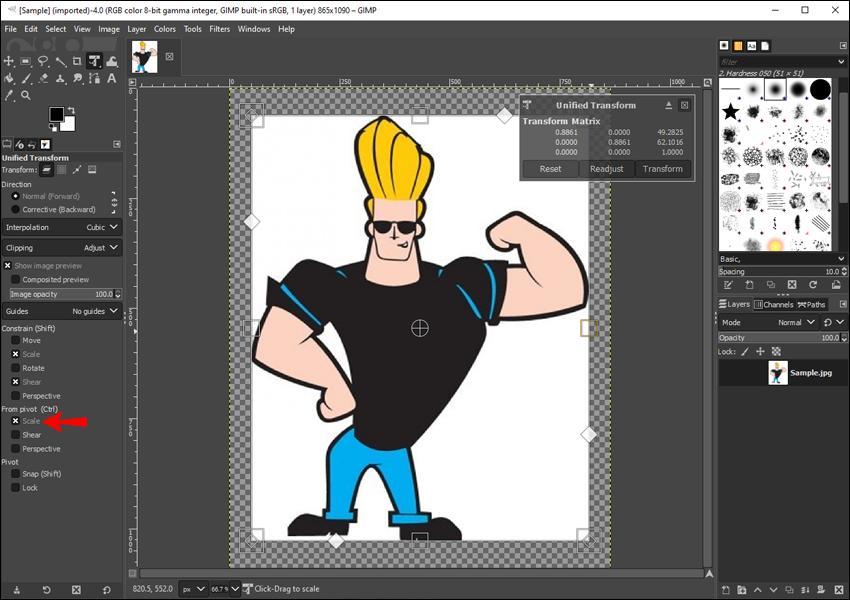Select the Warp Transform tool
The width and height of the screenshot is (850, 600).
coord(112,61)
